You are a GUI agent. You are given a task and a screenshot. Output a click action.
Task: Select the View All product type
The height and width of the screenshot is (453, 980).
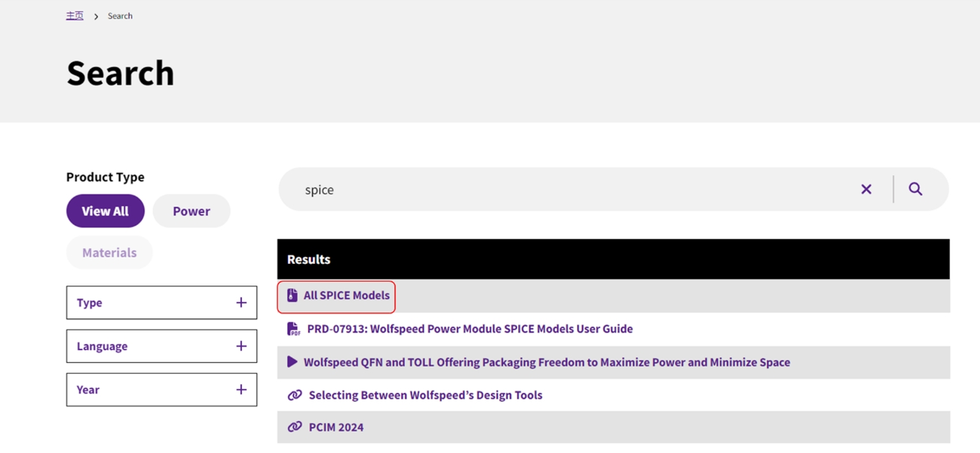(x=105, y=211)
